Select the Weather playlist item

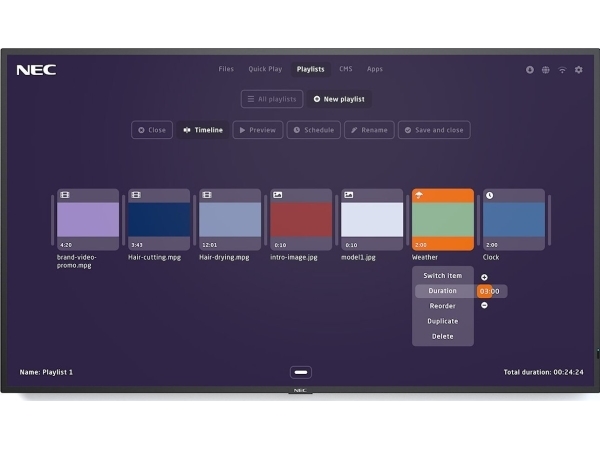coord(443,219)
